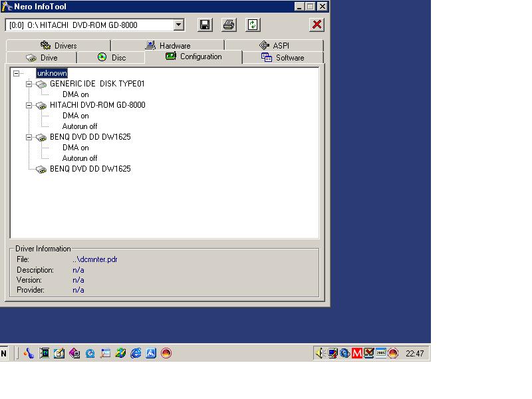
Task: Open the first quick launch icon with blue-orange figure
Action: [x=29, y=353]
